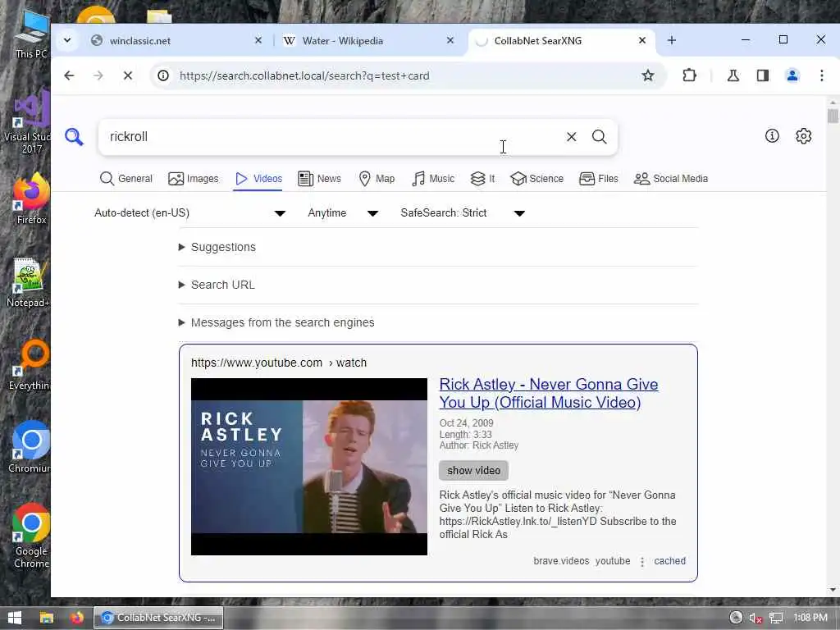Open the Google Chrome desktop shortcut

(x=32, y=536)
